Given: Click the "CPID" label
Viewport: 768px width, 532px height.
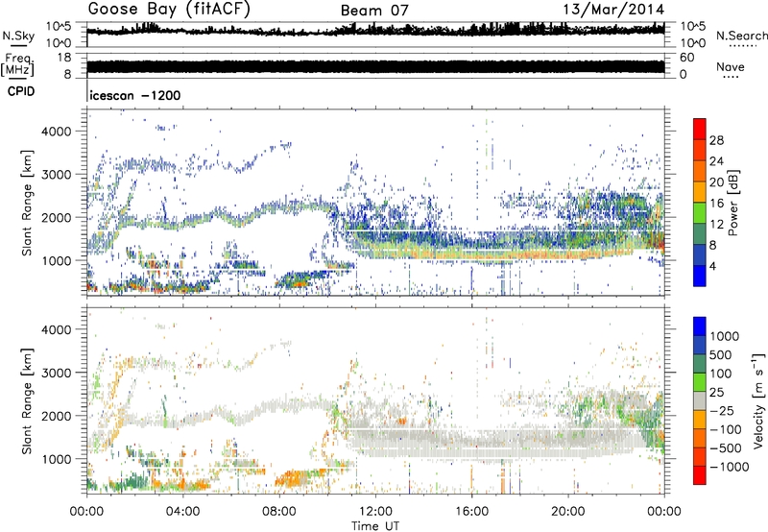Looking at the screenshot, I should [x=21, y=91].
